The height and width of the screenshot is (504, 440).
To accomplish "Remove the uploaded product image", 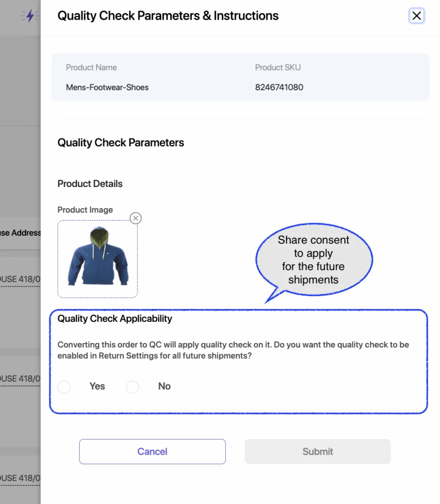I will (135, 218).
